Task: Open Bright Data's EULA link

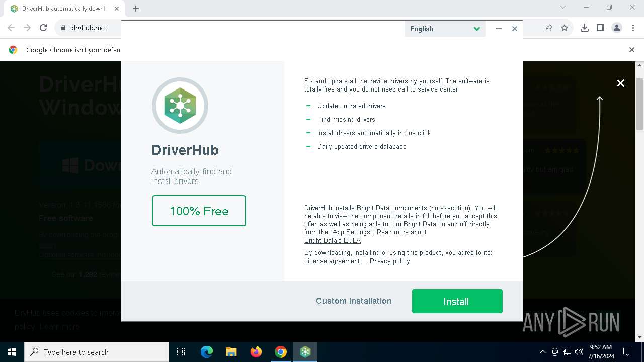Action: 333,240
